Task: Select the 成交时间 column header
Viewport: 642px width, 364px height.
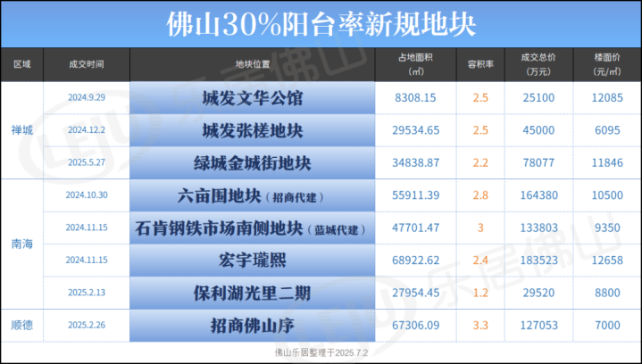Action: coord(87,64)
